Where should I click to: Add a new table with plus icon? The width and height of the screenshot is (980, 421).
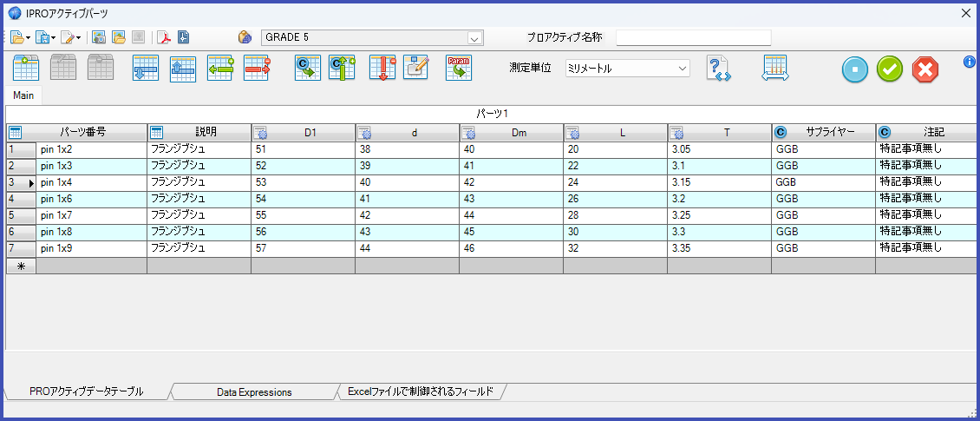26,68
